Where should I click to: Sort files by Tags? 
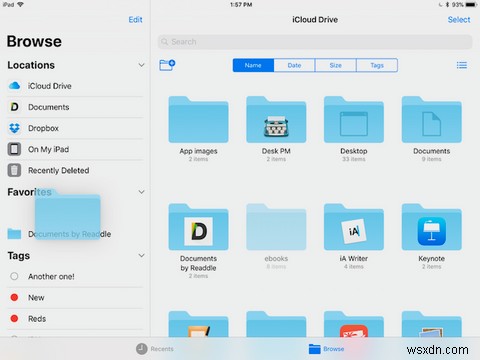point(377,65)
